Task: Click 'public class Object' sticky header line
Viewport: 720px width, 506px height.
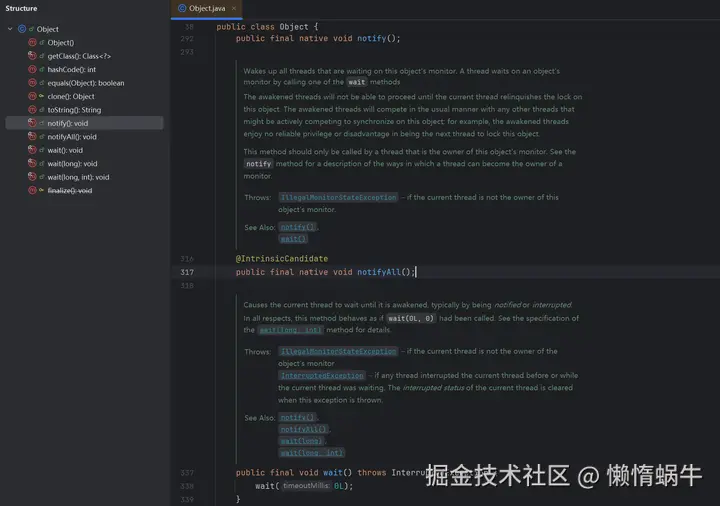Action: click(267, 27)
